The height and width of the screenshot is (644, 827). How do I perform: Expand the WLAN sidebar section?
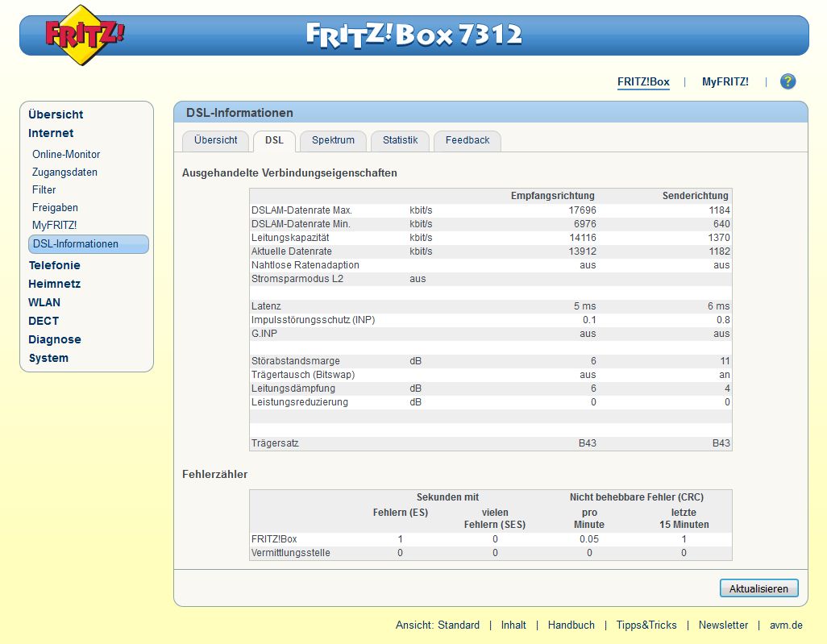click(x=44, y=302)
